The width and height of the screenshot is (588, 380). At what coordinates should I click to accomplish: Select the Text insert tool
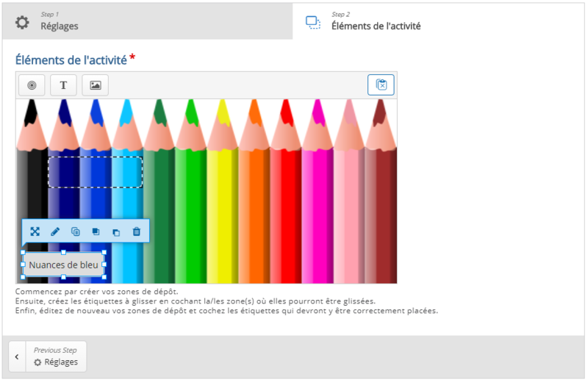pyautogui.click(x=63, y=85)
